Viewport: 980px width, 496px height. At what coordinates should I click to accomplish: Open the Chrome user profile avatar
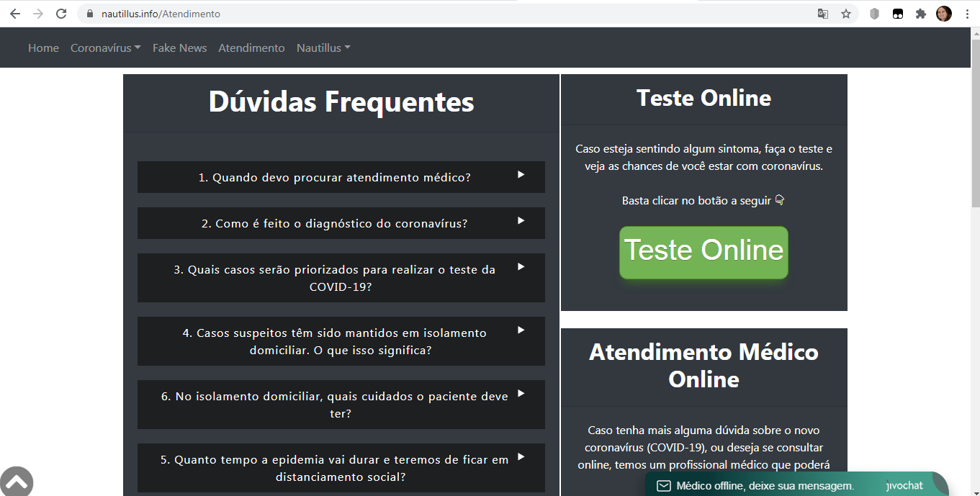point(943,14)
